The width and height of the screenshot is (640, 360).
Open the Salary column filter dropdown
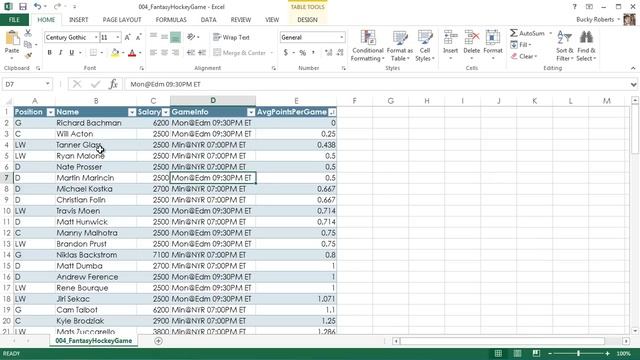coord(165,112)
